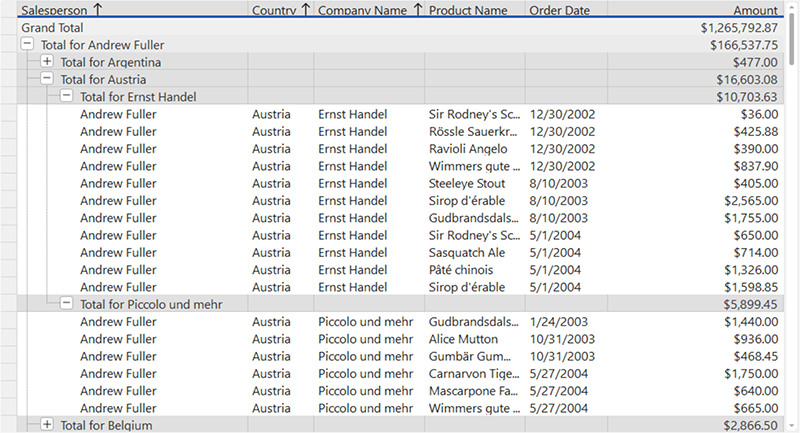Select Sirop d'érable dated 8/10/2003

click(x=475, y=201)
